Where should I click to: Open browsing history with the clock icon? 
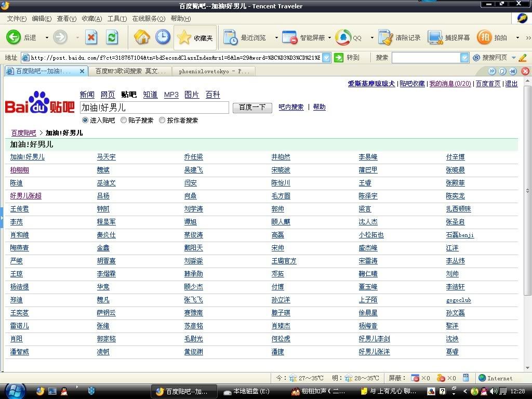(x=163, y=37)
